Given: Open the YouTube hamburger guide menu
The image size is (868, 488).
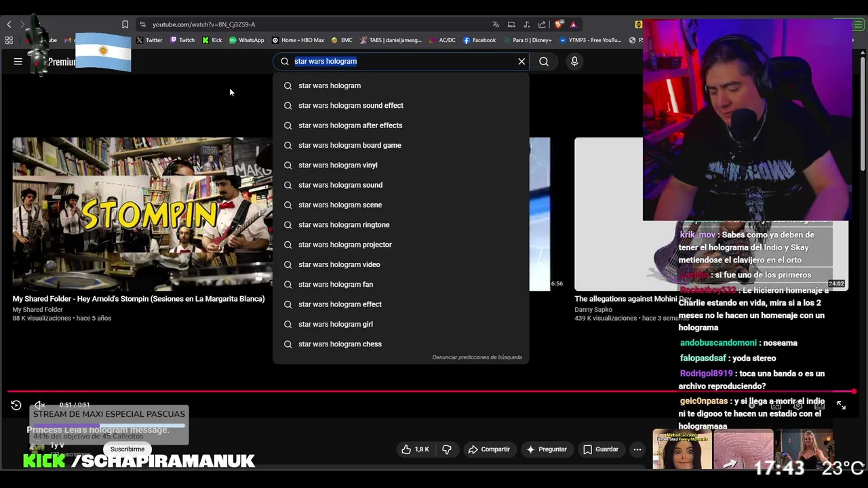Looking at the screenshot, I should coord(18,62).
